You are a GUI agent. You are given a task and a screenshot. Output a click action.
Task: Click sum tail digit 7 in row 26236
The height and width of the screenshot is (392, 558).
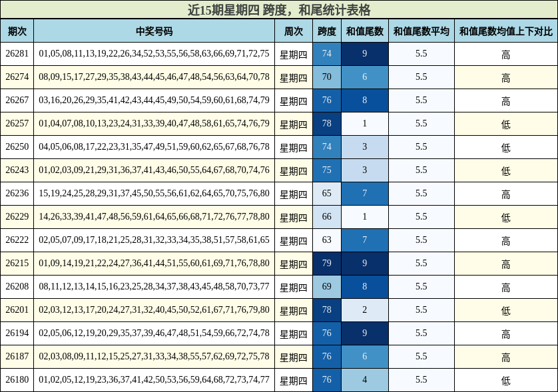(365, 194)
